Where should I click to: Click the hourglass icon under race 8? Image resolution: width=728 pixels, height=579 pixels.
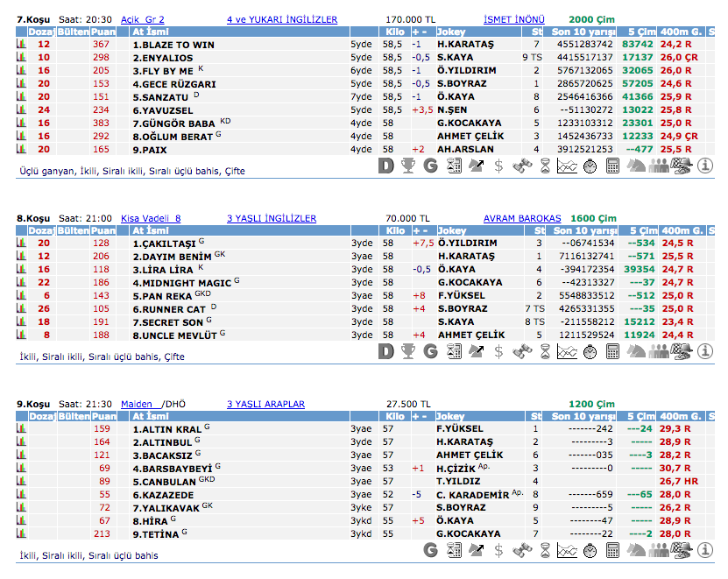click(x=545, y=351)
